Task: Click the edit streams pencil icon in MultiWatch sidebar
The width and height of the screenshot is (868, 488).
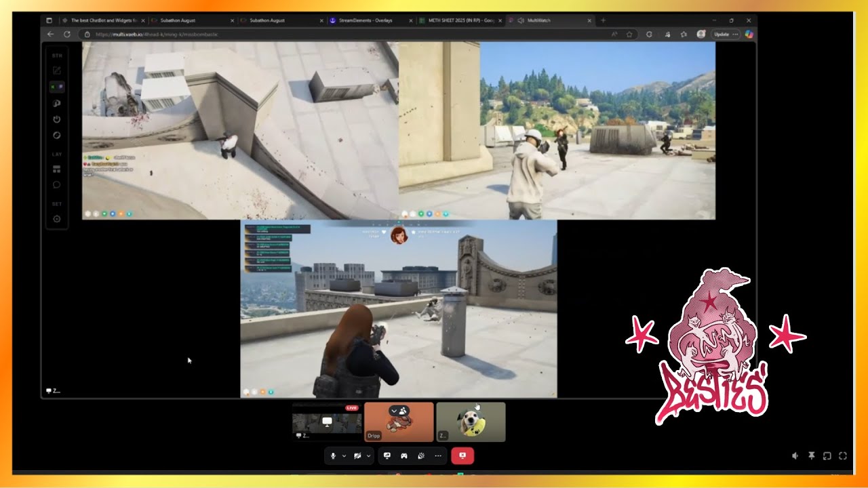Action: click(57, 70)
